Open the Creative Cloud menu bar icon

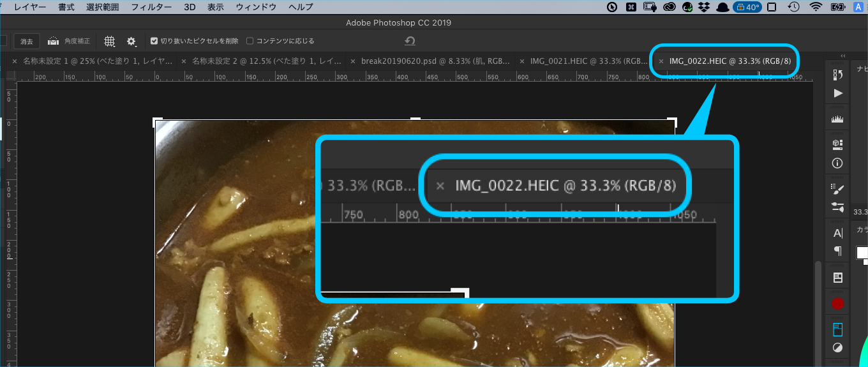(x=669, y=7)
